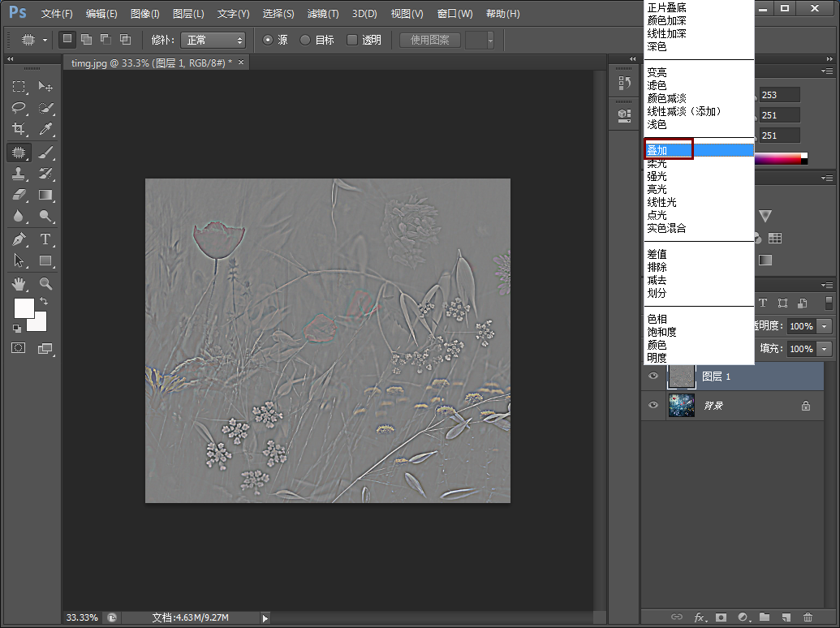The height and width of the screenshot is (628, 840).
Task: Select the Brush tool
Action: pos(45,153)
